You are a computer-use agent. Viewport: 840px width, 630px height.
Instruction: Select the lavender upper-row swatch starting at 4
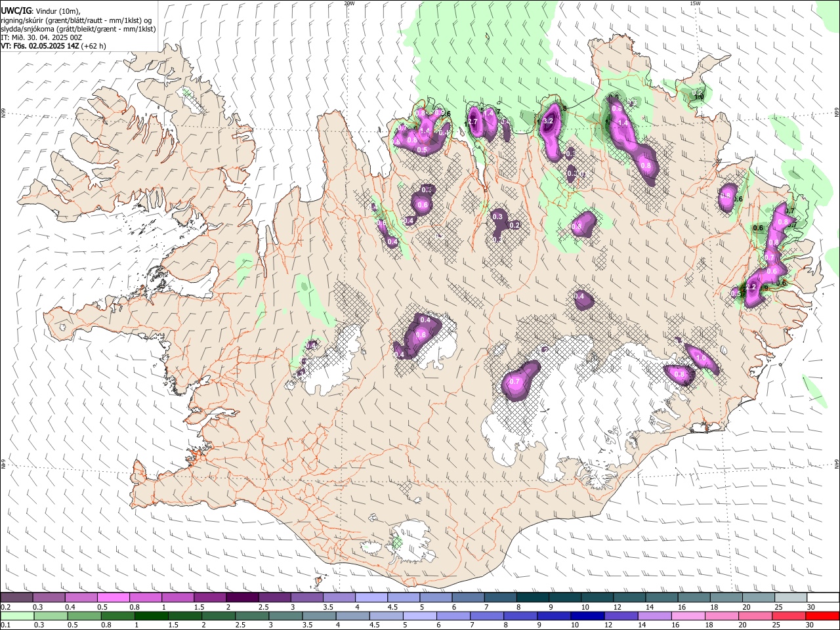pyautogui.click(x=371, y=597)
